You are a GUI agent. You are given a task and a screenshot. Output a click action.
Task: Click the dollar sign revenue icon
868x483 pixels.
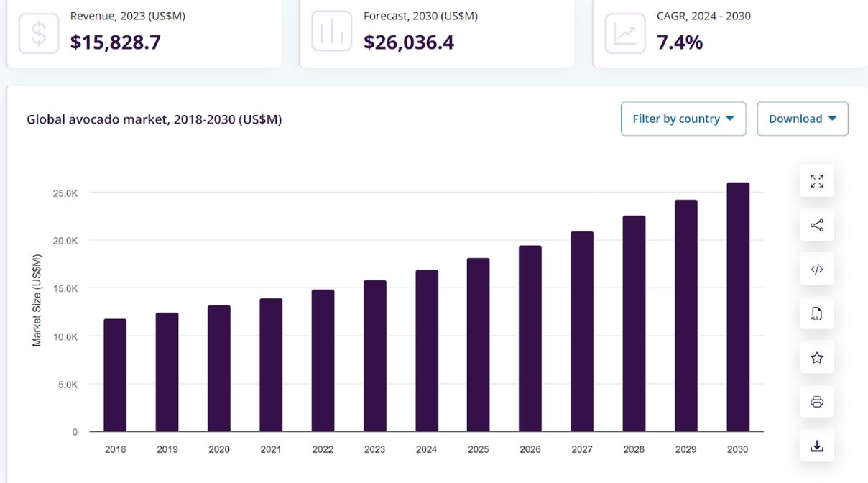[x=39, y=33]
